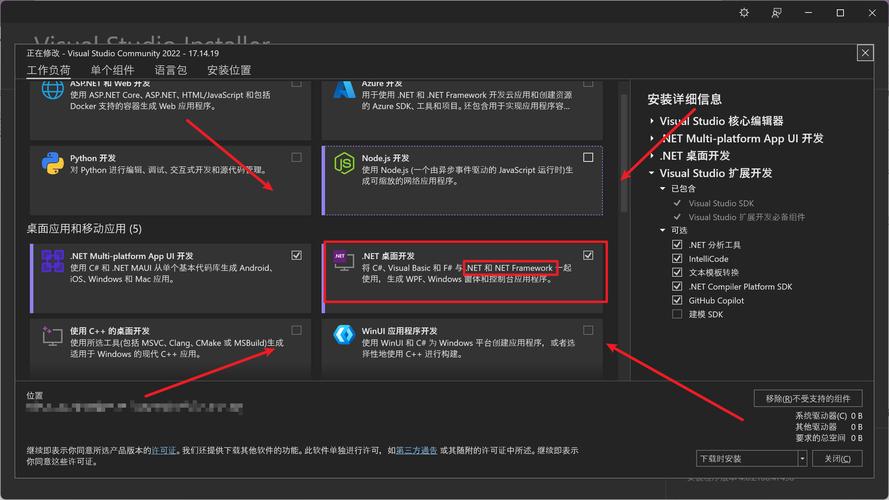The width and height of the screenshot is (889, 500).
Task: Uncheck IntelliCode optional component
Action: (677, 259)
